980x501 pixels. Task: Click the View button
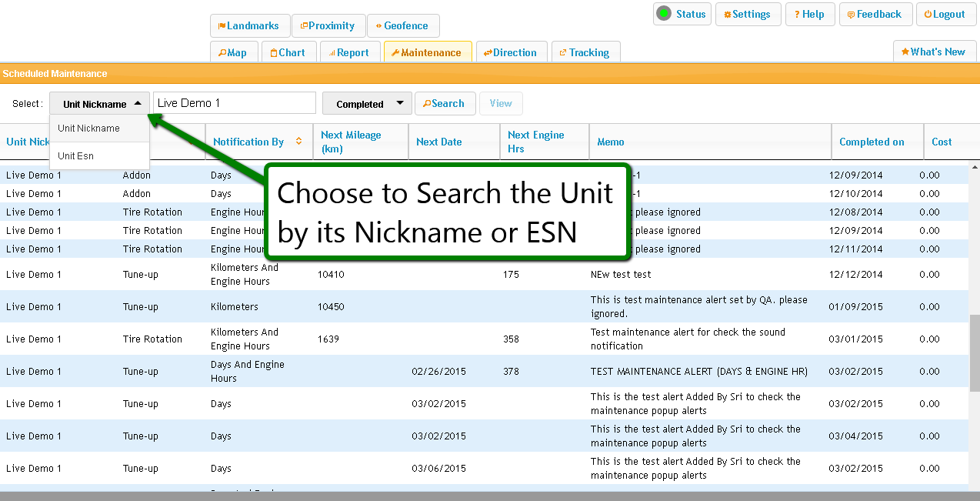point(501,104)
